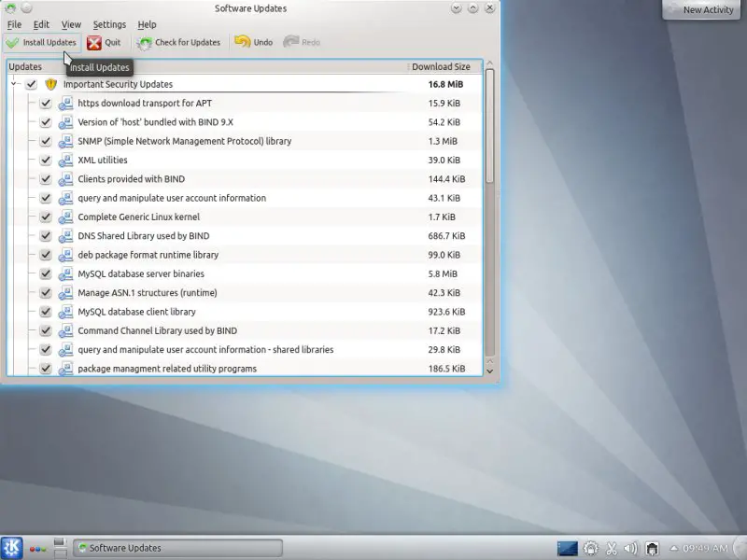The width and height of the screenshot is (747, 560).
Task: Open the KDE Kickoff application launcher
Action: (x=11, y=548)
